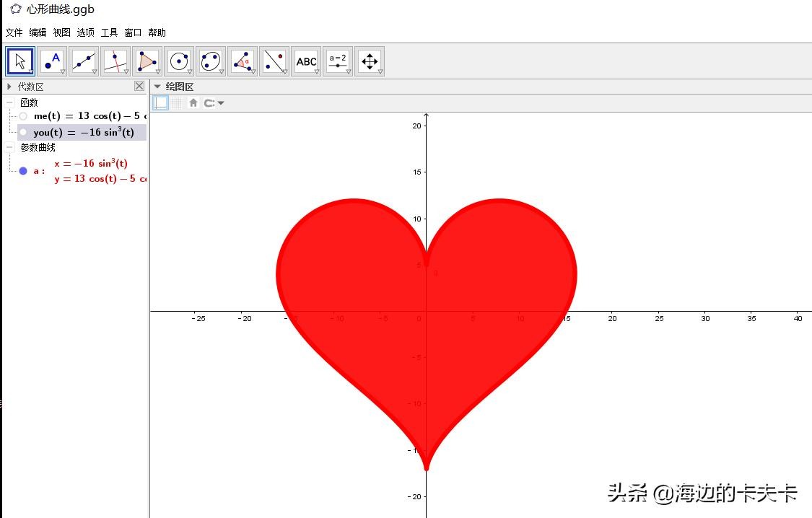Viewport: 812px width, 518px height.
Task: Toggle visibility of function me(t)
Action: click(x=23, y=116)
